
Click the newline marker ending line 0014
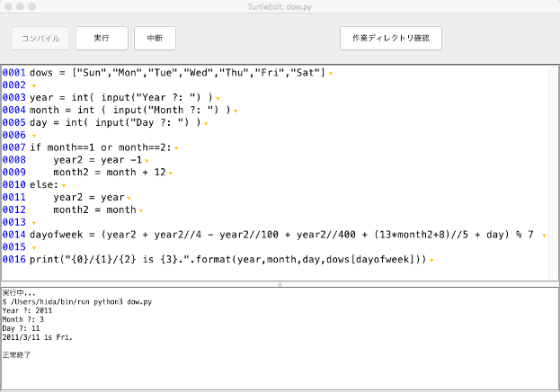[542, 236]
